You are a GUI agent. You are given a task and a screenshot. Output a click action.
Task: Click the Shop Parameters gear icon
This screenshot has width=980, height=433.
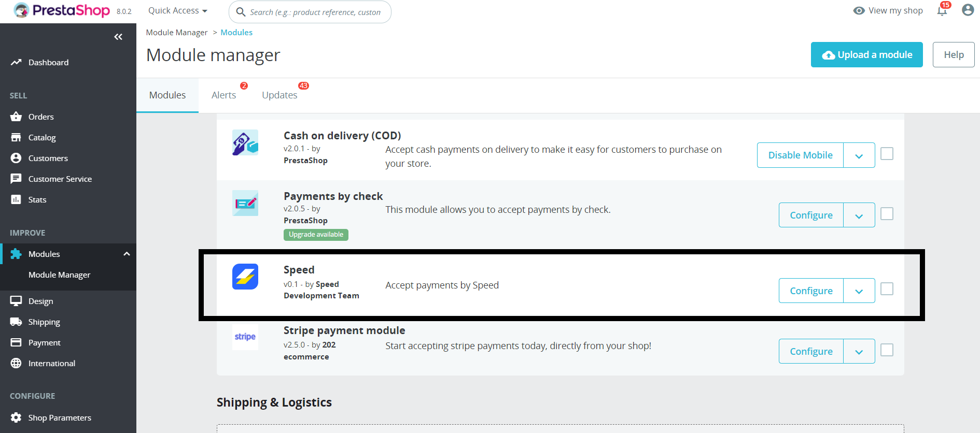click(16, 417)
